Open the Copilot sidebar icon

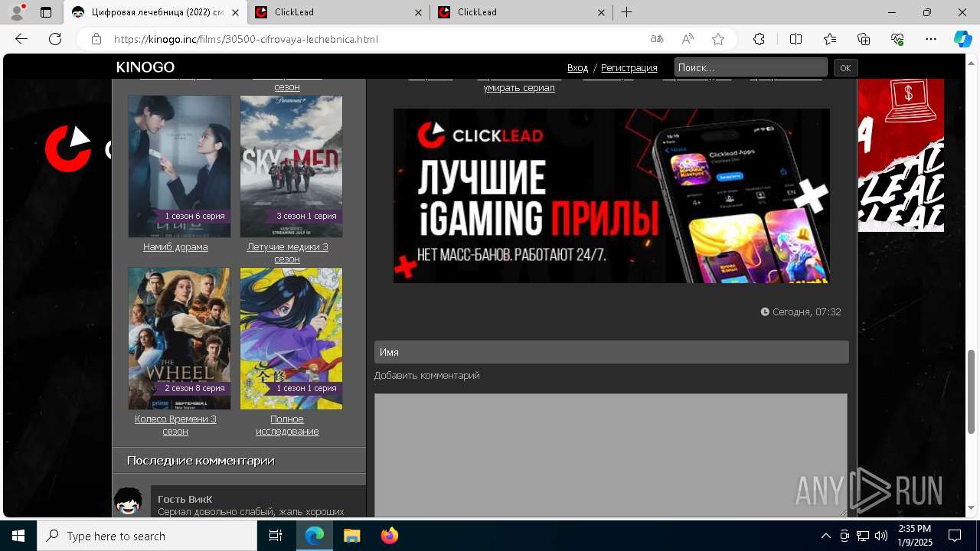tap(962, 39)
